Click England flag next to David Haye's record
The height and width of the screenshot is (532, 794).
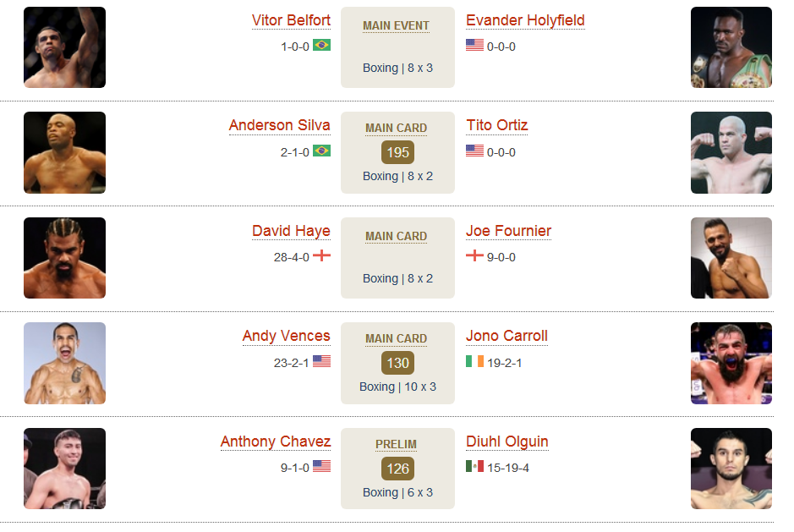click(x=321, y=256)
